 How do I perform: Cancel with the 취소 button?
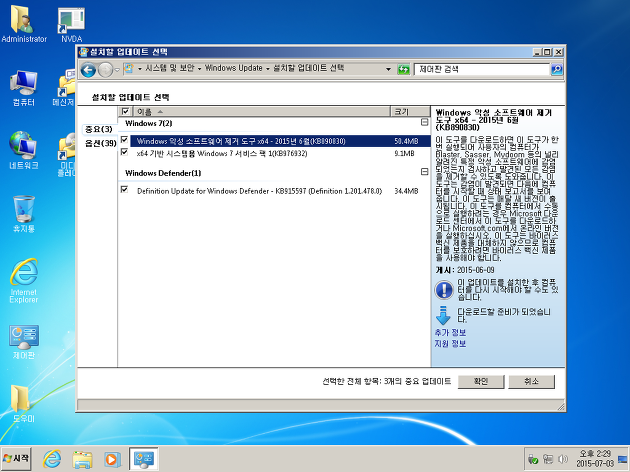pyautogui.click(x=532, y=381)
